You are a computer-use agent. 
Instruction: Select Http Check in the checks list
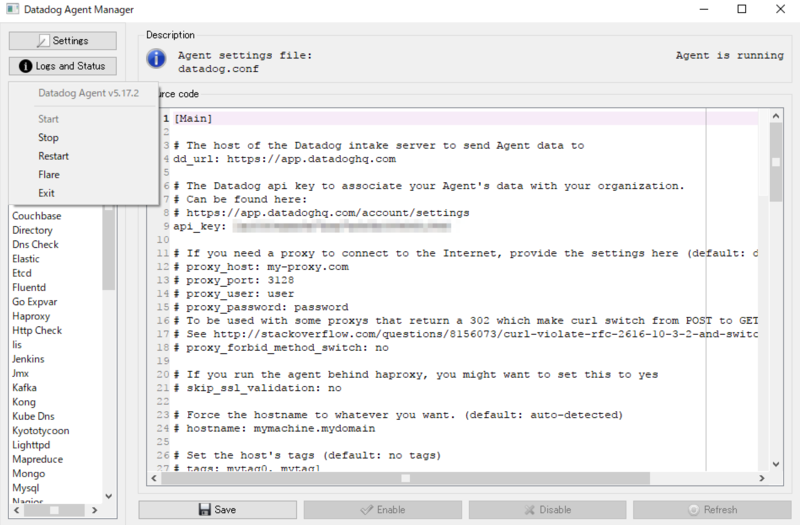(37, 330)
